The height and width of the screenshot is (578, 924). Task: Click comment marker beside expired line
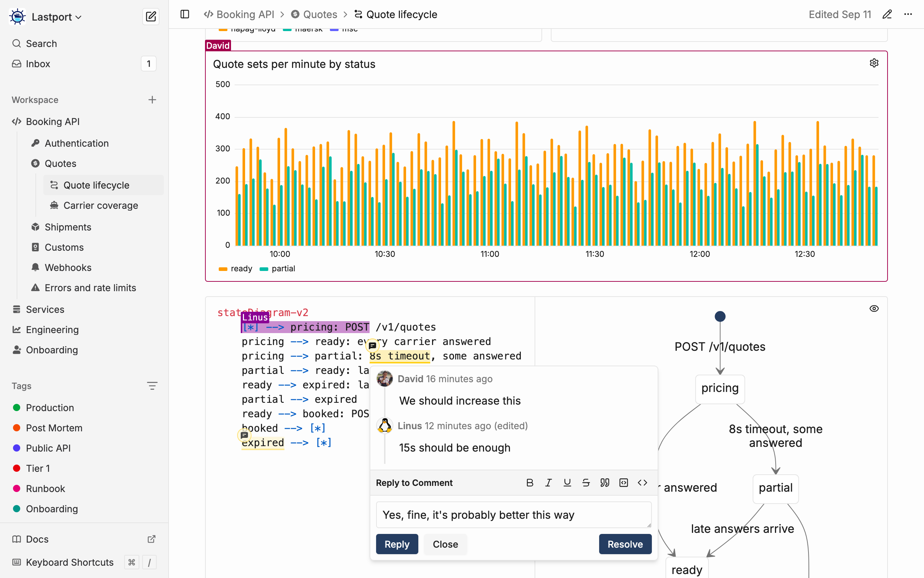tap(244, 435)
